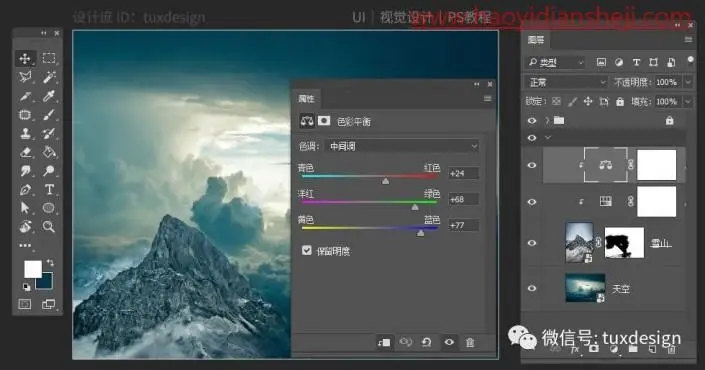Image resolution: width=705 pixels, height=370 pixels.
Task: Toggle lock transparent pixels
Action: tap(556, 102)
